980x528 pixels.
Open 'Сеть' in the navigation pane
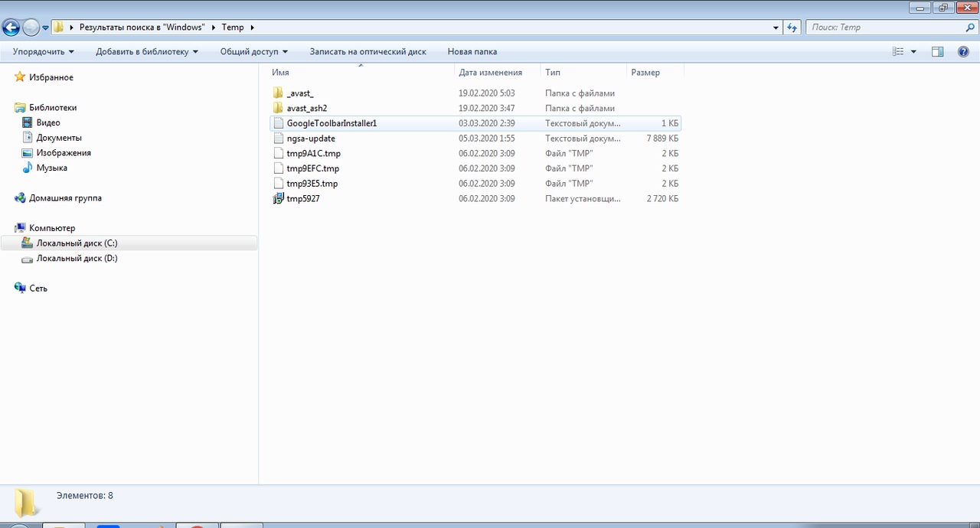(x=38, y=288)
